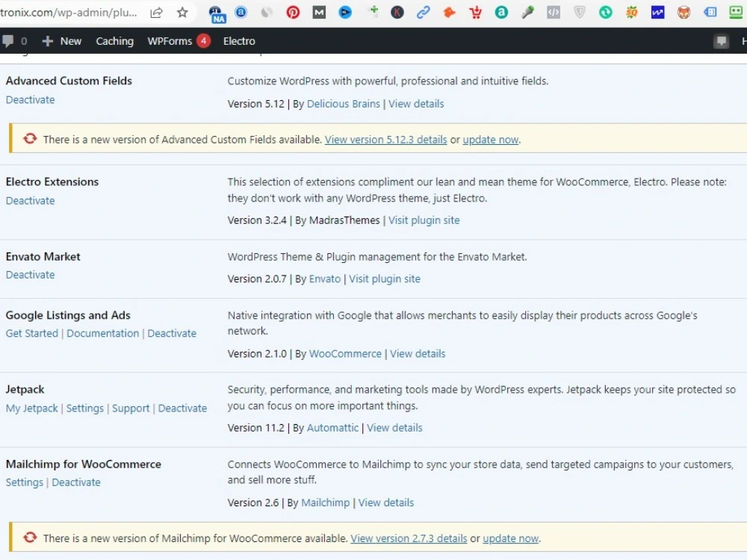
Task: Click the blue chain link extension icon
Action: tap(423, 13)
